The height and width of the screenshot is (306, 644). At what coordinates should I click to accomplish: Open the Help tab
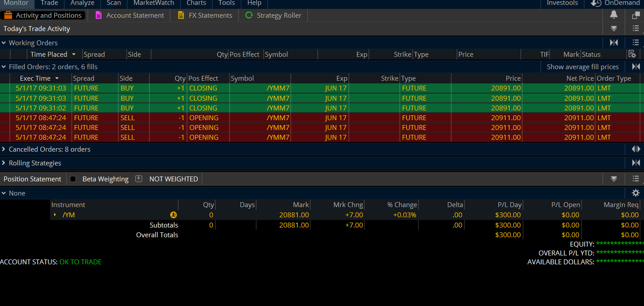[x=254, y=3]
